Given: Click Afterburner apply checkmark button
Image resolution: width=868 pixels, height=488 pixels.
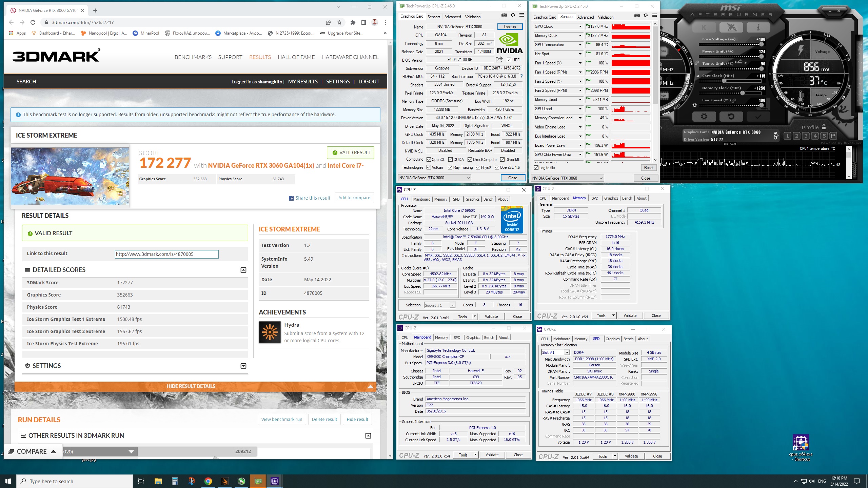Looking at the screenshot, I should tap(758, 117).
